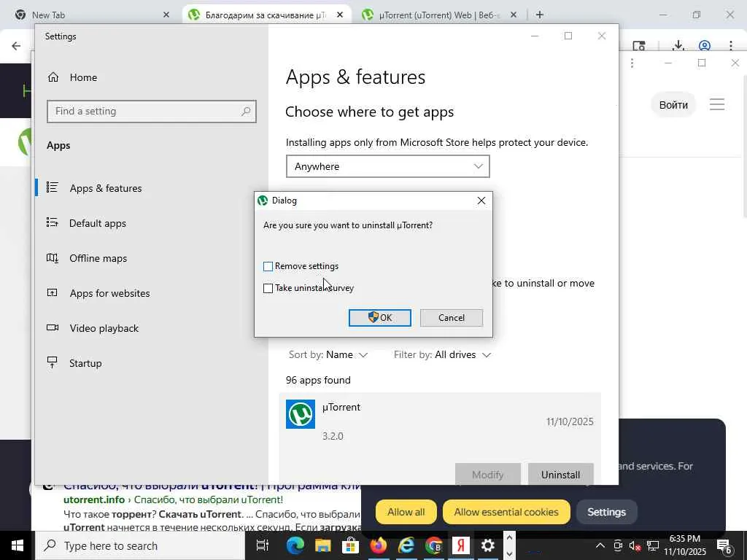747x560 pixels.
Task: Click the Type here to search box
Action: coord(140,545)
